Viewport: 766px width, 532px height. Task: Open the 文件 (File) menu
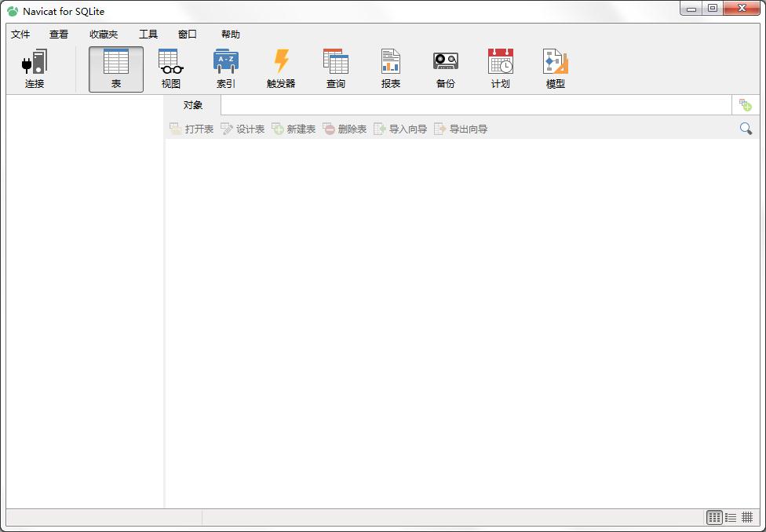20,35
